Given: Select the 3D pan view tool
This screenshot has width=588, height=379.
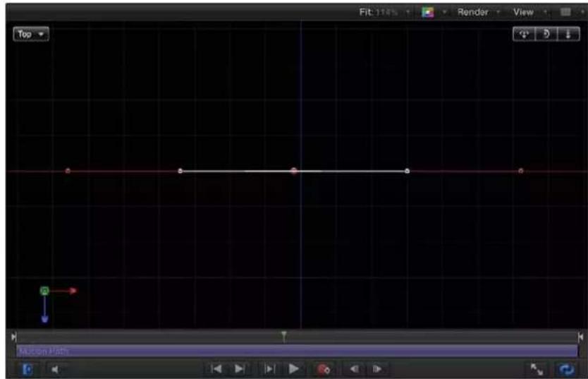Looking at the screenshot, I should click(x=524, y=34).
